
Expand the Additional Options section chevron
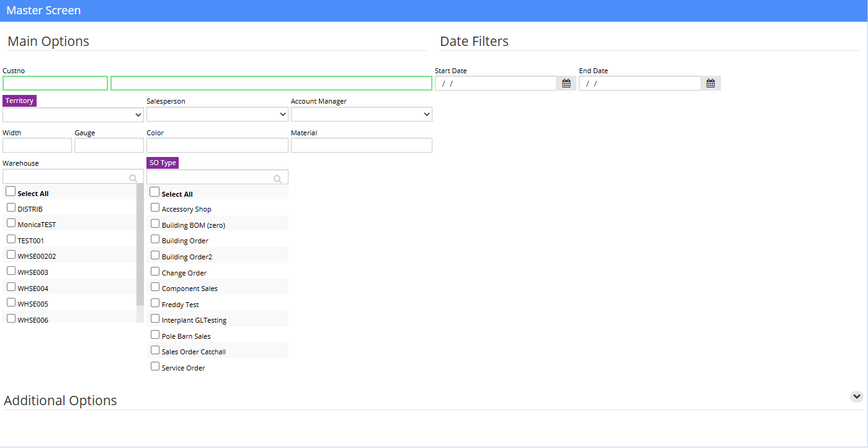857,396
